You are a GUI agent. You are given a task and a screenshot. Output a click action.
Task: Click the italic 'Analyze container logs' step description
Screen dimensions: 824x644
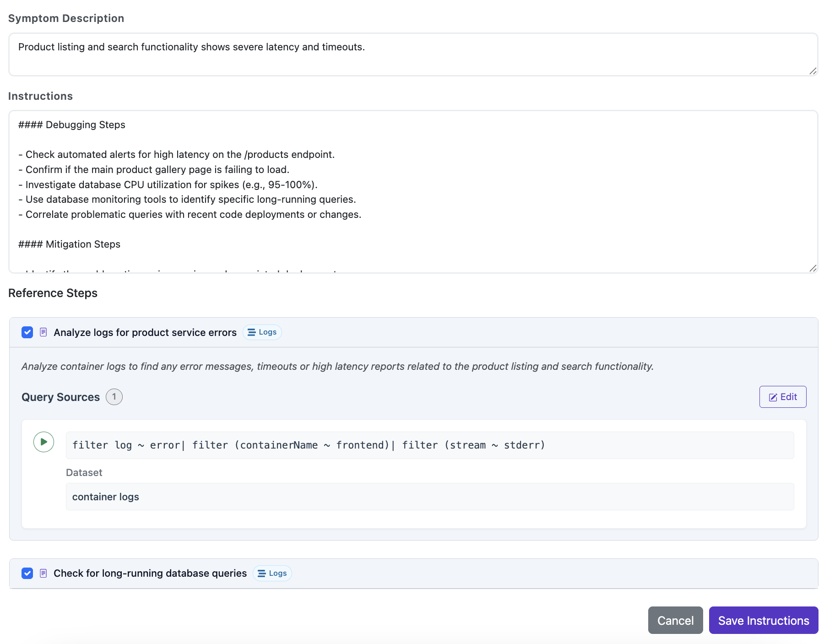tap(337, 366)
